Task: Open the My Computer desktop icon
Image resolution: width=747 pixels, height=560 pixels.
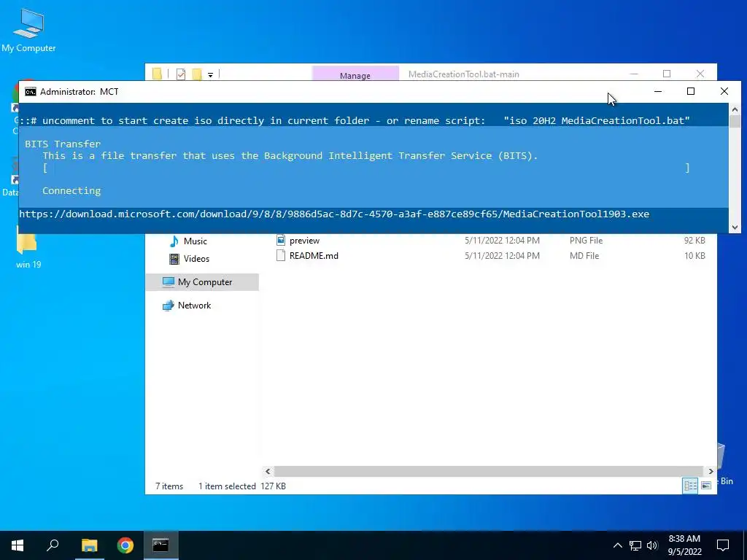Action: [x=28, y=29]
